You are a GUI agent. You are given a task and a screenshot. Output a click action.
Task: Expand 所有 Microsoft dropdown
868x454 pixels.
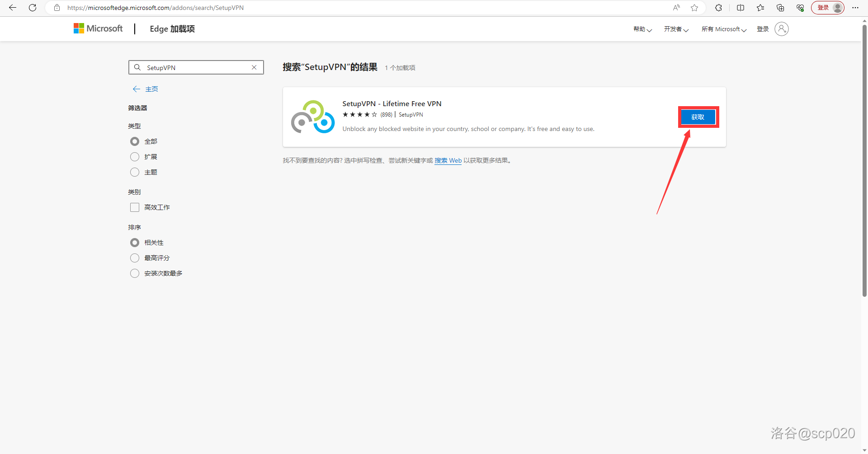click(724, 29)
